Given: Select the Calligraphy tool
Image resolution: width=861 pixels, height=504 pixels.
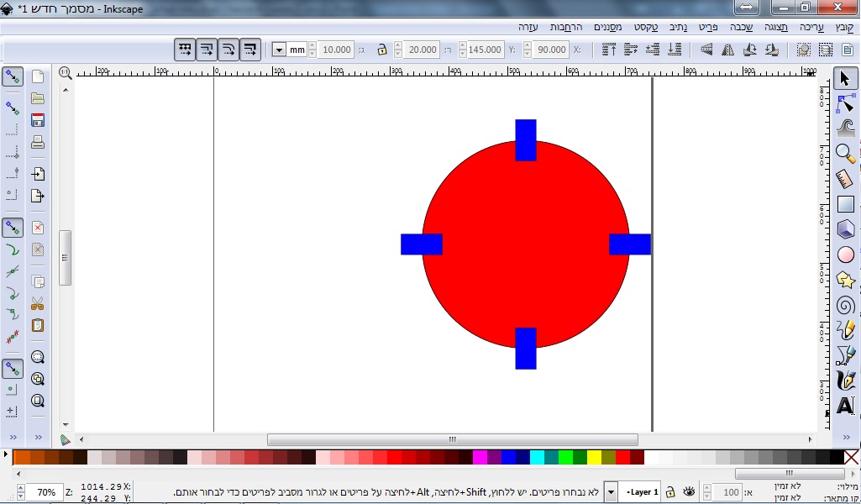Looking at the screenshot, I should [x=846, y=381].
